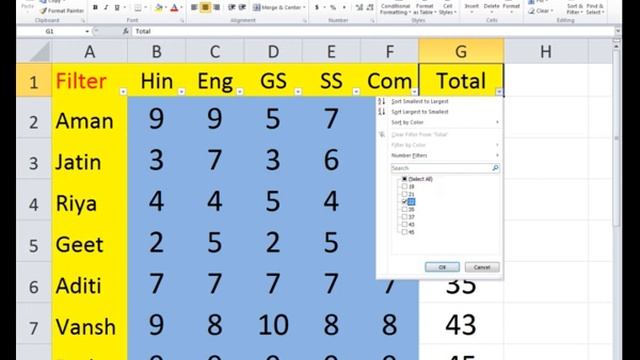Click the increase decimal icon
The image size is (640, 360).
click(359, 7)
